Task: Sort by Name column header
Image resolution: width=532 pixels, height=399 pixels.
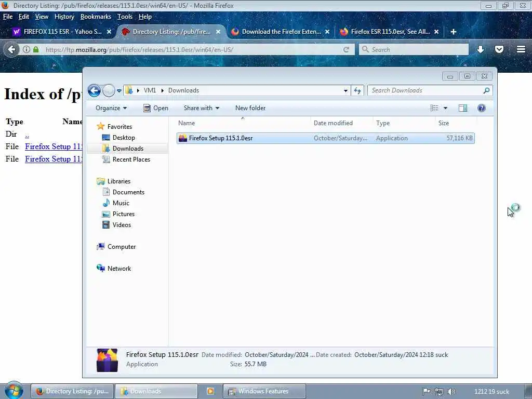Action: pyautogui.click(x=243, y=123)
